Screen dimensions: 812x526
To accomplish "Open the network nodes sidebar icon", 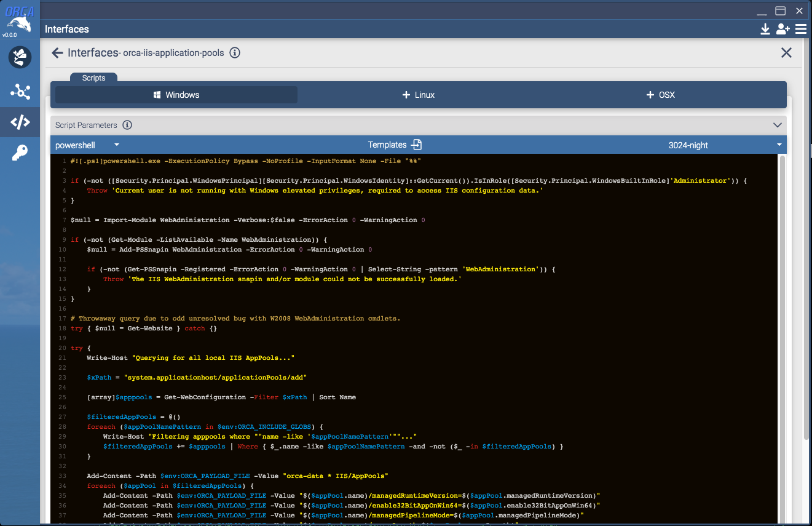I will pos(20,91).
